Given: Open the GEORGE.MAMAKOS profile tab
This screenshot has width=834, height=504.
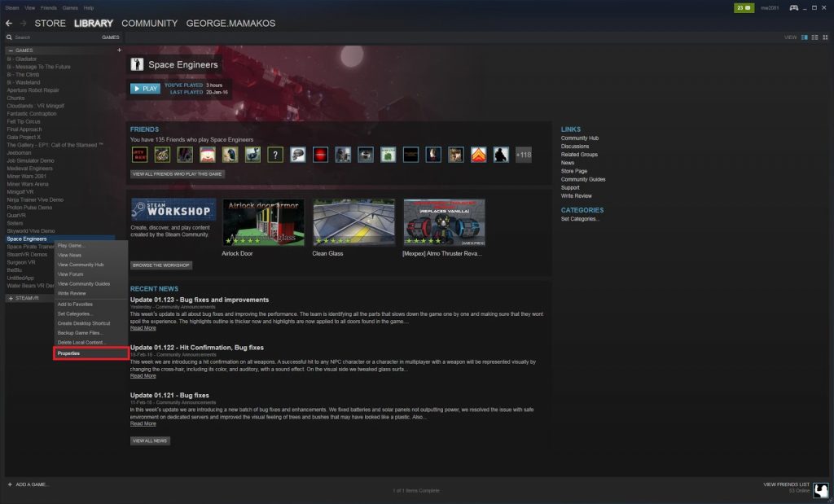Looking at the screenshot, I should pyautogui.click(x=230, y=24).
